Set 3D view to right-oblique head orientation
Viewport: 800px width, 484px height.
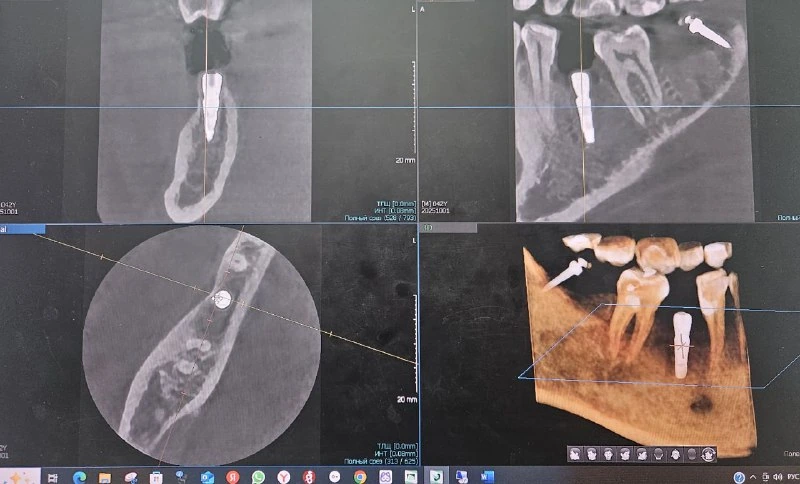(x=591, y=454)
